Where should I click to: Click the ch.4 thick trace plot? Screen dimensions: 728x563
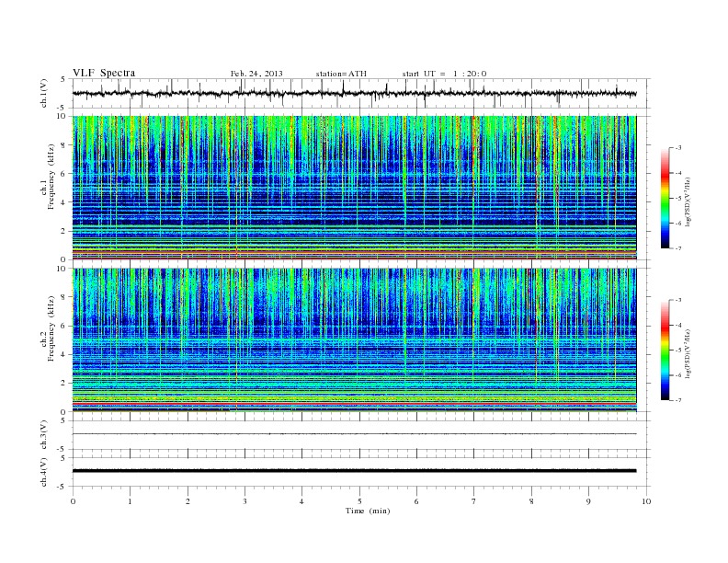coord(361,471)
